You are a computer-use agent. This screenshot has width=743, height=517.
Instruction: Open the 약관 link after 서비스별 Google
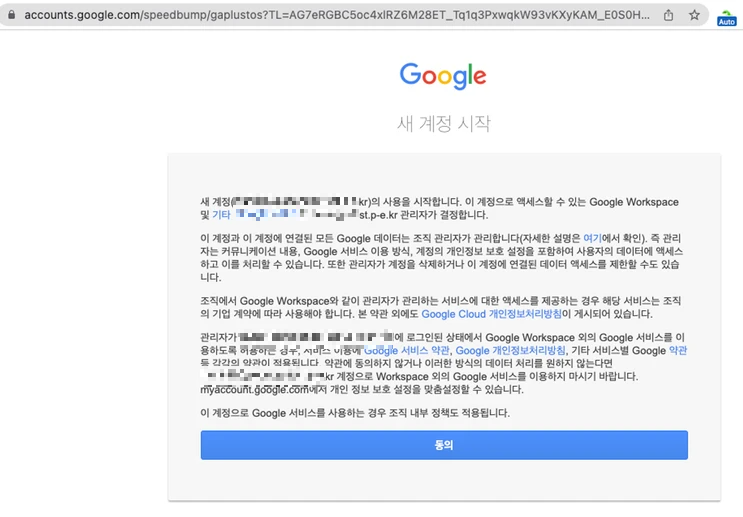[x=678, y=350]
